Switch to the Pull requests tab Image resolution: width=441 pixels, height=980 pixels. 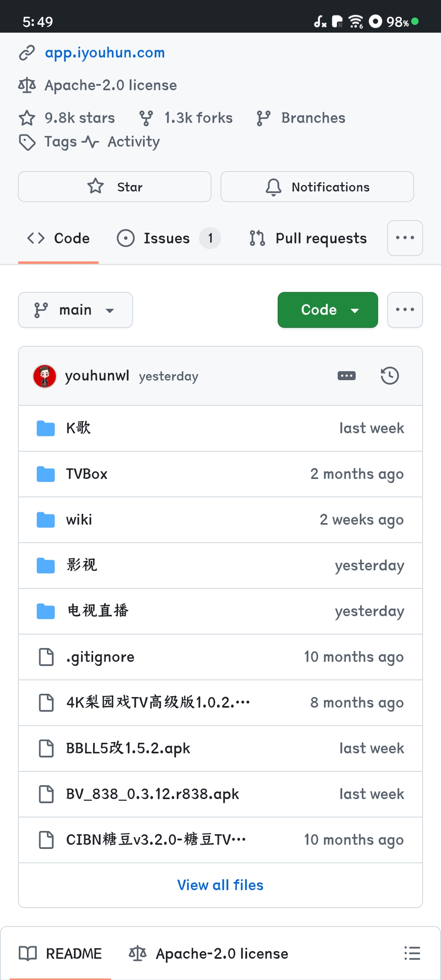[308, 238]
